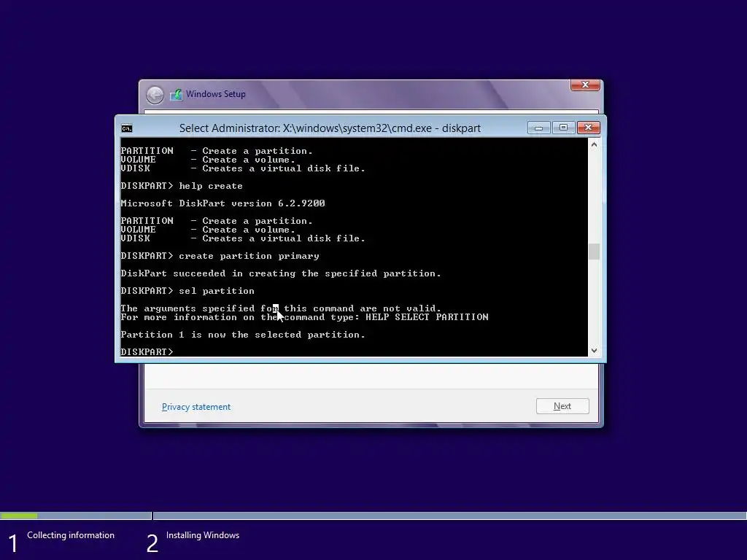Image resolution: width=747 pixels, height=560 pixels.
Task: Click the 'arguments specified' error line
Action: coord(281,308)
